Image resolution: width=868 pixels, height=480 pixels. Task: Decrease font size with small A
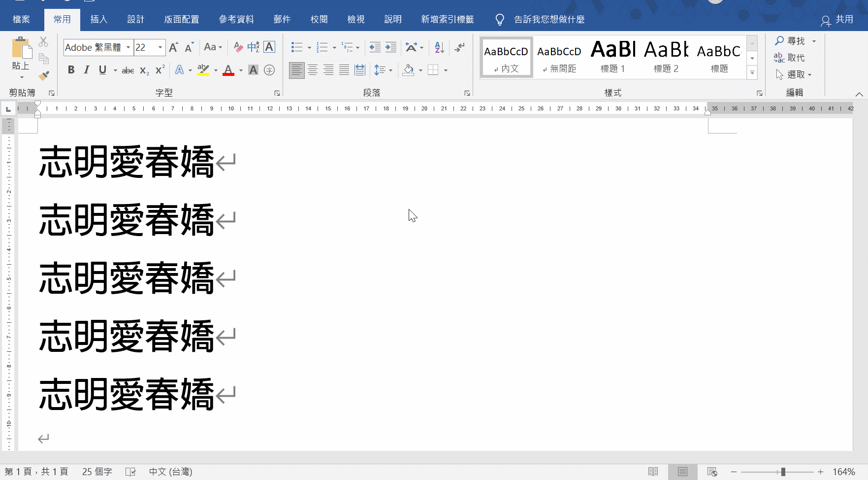point(189,47)
